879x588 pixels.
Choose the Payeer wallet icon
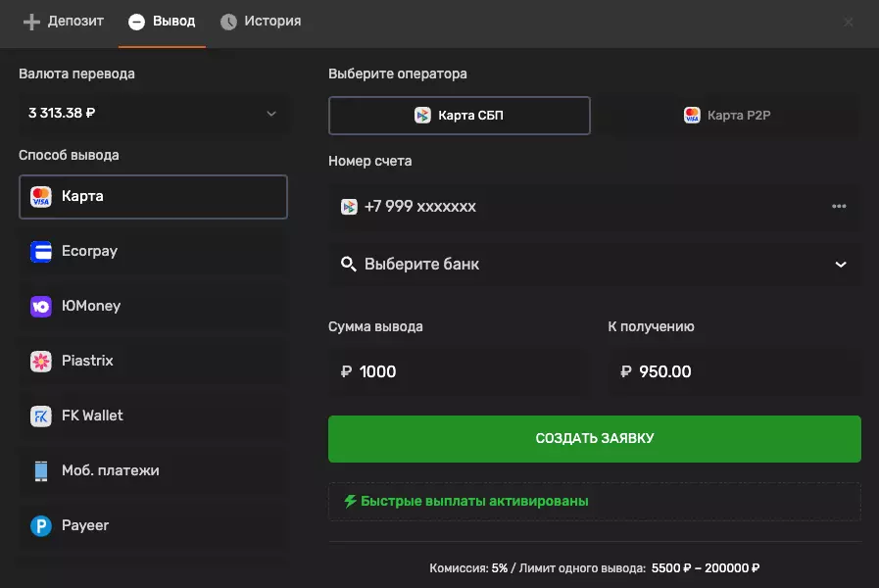(41, 525)
